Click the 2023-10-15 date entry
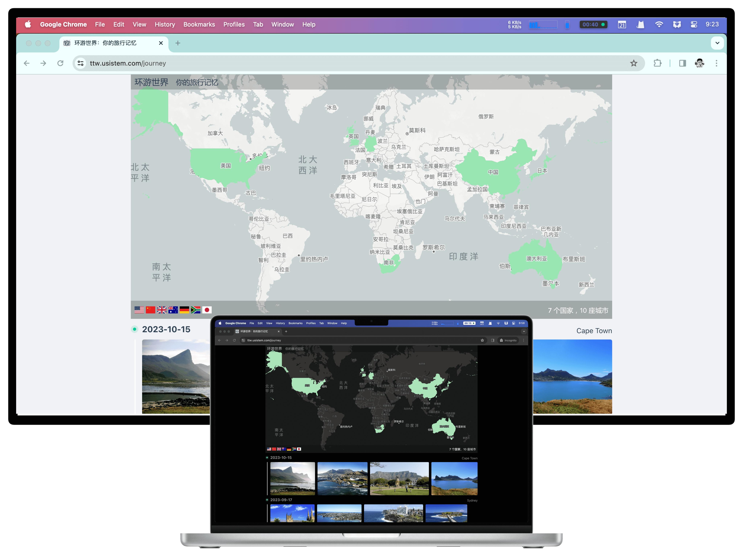 pyautogui.click(x=166, y=329)
